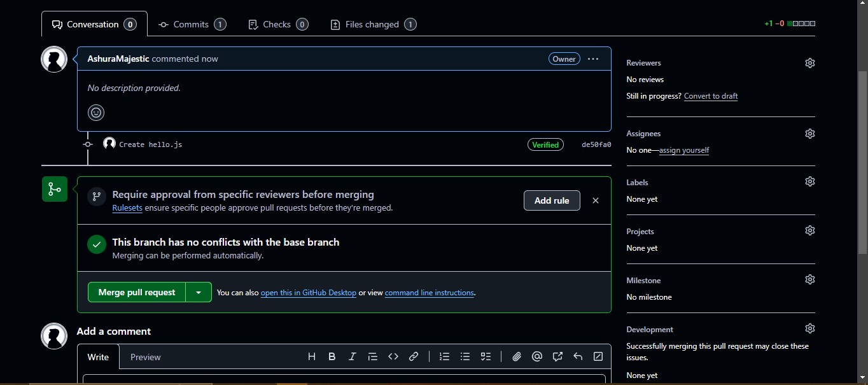Insert a link in the comment
This screenshot has height=385, width=868.
[x=414, y=356]
